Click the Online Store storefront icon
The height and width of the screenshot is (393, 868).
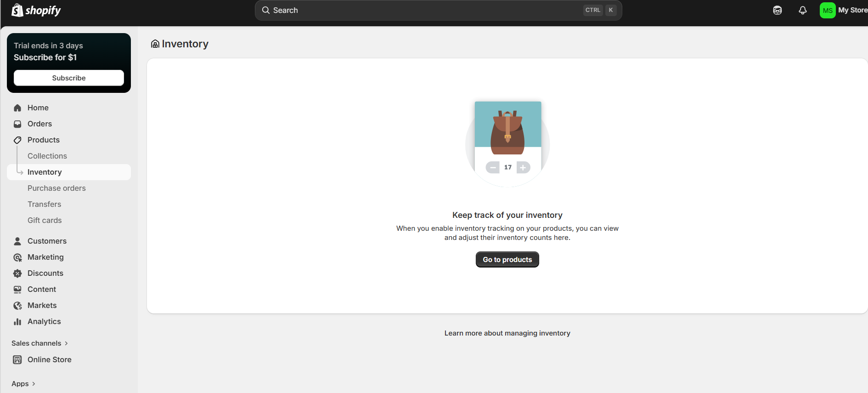click(17, 359)
